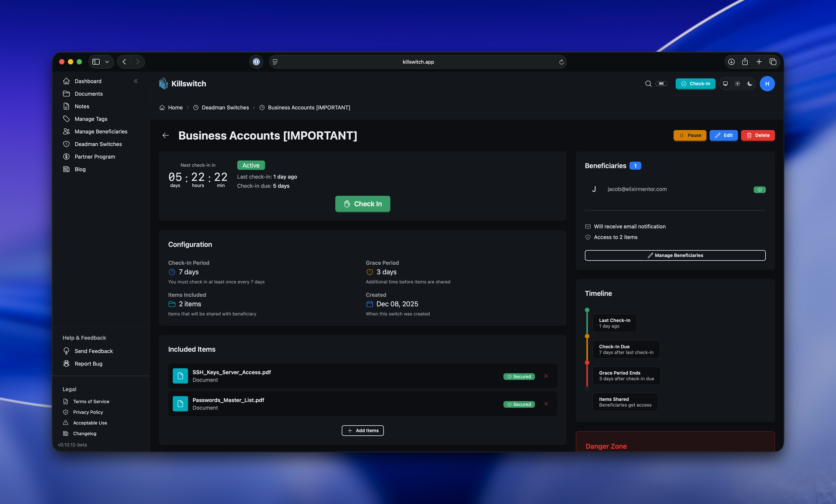This screenshot has width=836, height=504.
Task: Go back using the left arrow beside title
Action: (166, 135)
